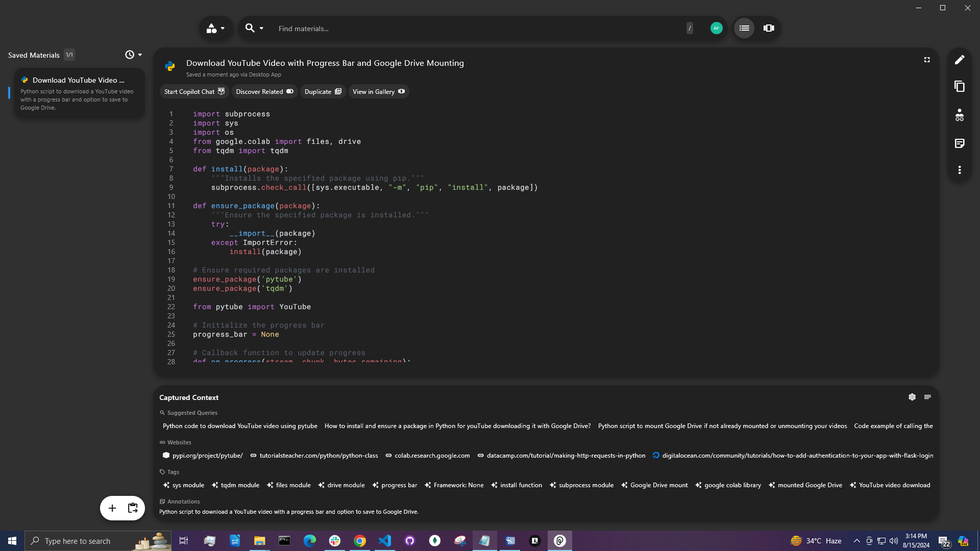Toggle the Captured Context text lines icon
Viewport: 980px width, 551px height.
pos(927,397)
